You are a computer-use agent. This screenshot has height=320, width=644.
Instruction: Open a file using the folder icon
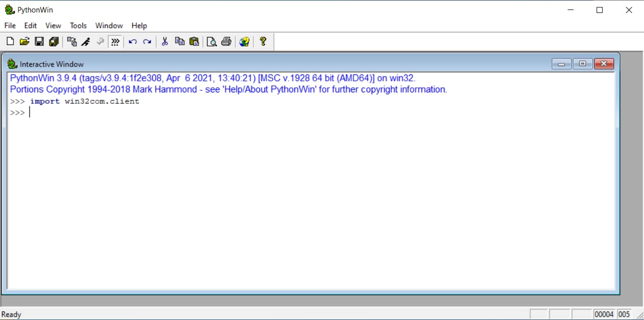24,42
